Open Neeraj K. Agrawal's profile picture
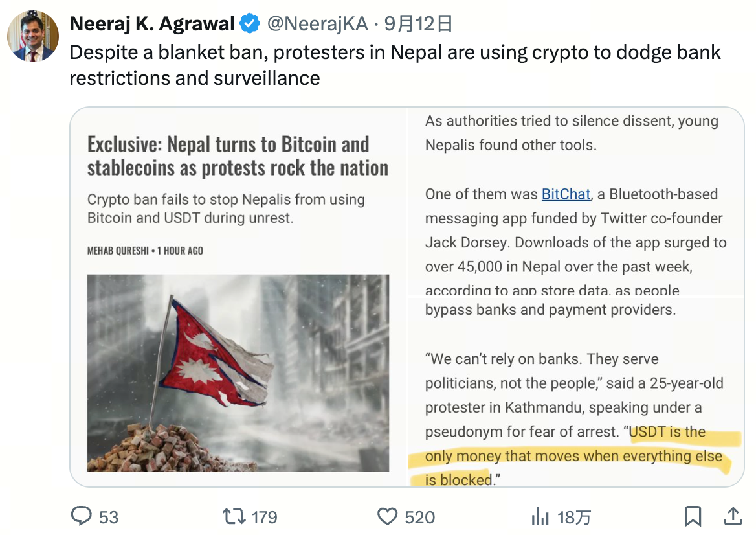The image size is (756, 535). 33,36
